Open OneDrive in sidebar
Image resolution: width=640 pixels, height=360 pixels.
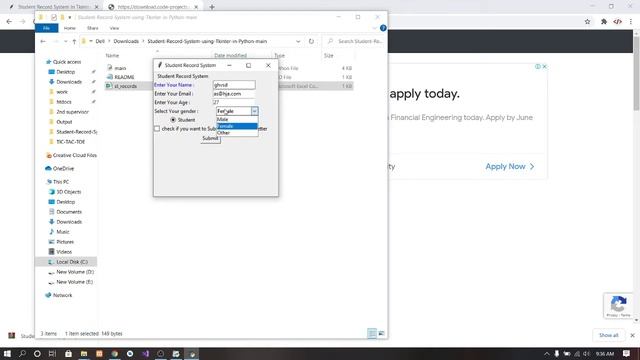[x=63, y=169]
